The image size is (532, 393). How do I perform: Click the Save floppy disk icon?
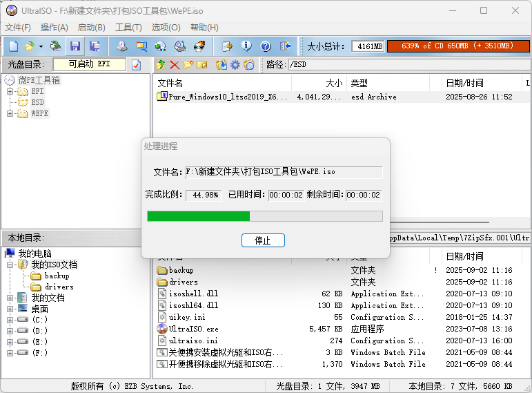click(75, 46)
